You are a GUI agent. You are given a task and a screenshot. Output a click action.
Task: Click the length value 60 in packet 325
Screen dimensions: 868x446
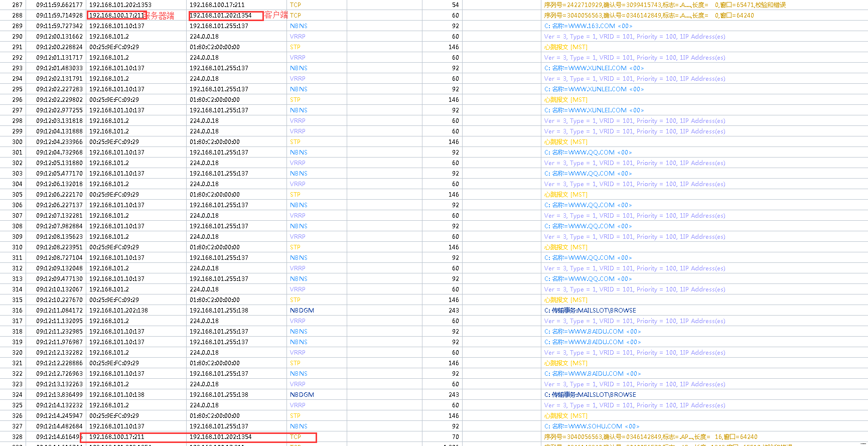455,405
